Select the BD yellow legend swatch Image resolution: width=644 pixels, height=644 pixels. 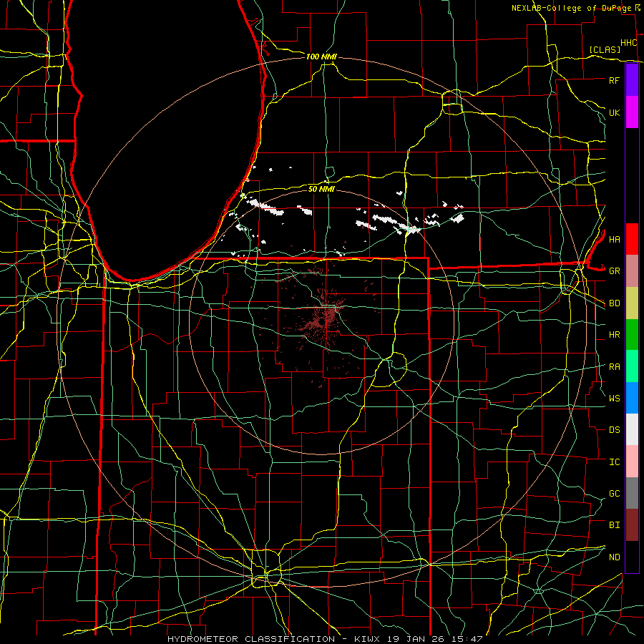632,303
